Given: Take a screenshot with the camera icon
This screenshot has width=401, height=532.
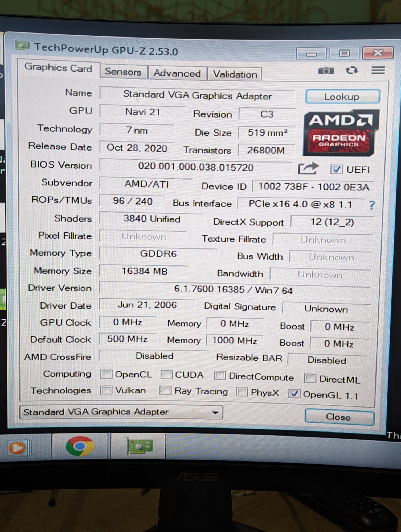Looking at the screenshot, I should point(326,71).
